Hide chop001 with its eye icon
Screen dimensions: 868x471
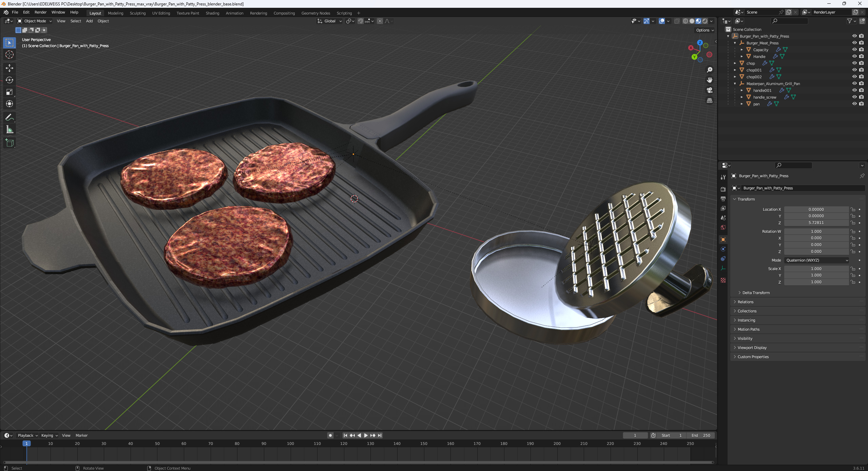pyautogui.click(x=854, y=70)
